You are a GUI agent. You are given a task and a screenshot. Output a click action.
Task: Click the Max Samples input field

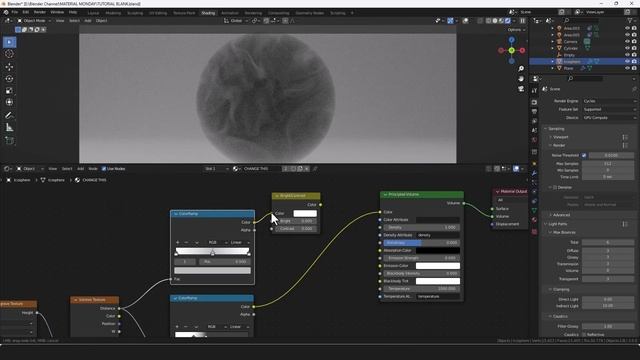pyautogui.click(x=607, y=163)
